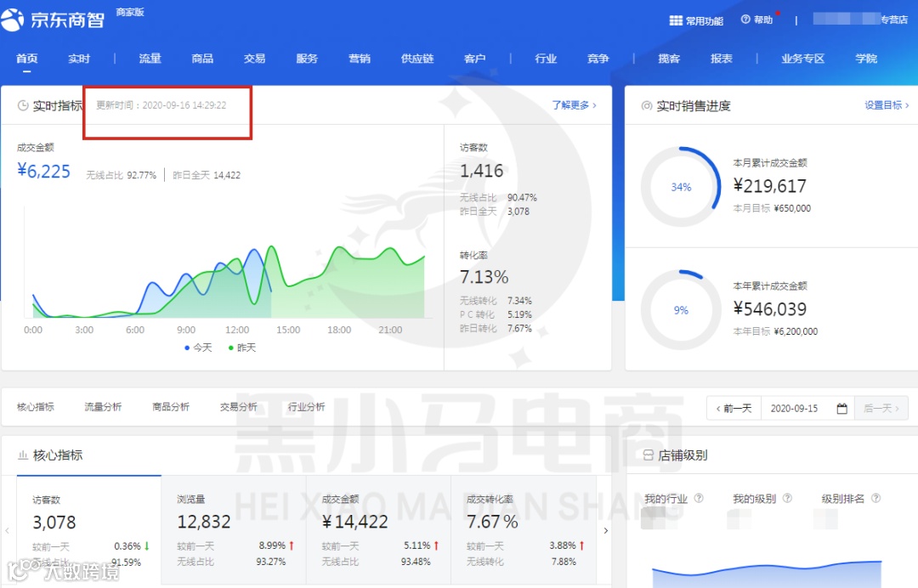Switch to 交易分析 section tab
Image resolution: width=918 pixels, height=588 pixels.
(239, 407)
